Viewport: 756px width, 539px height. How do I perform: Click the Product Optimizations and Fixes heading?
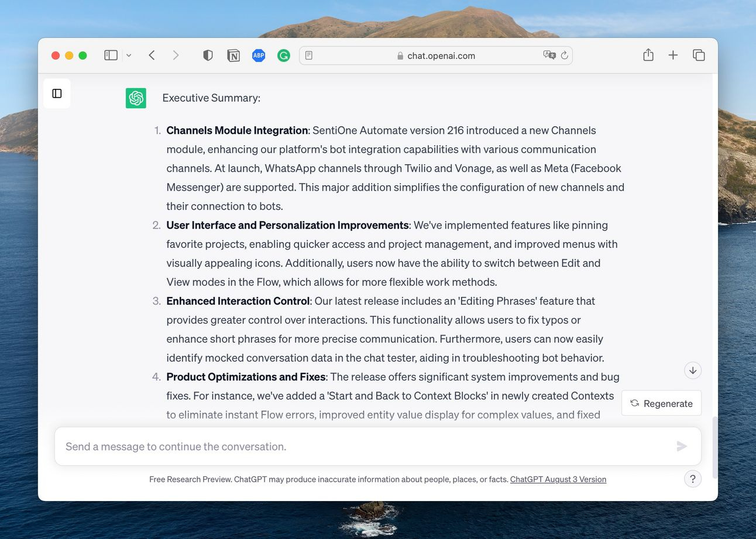[x=246, y=377]
